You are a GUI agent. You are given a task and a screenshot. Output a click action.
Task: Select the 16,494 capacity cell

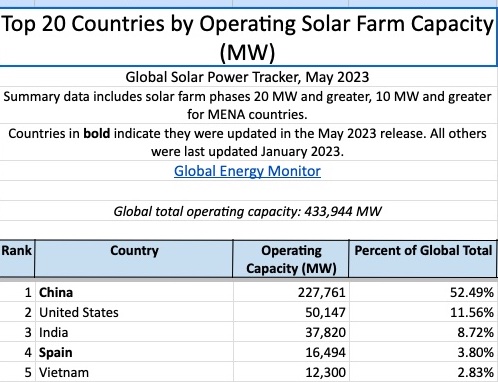[x=291, y=352]
